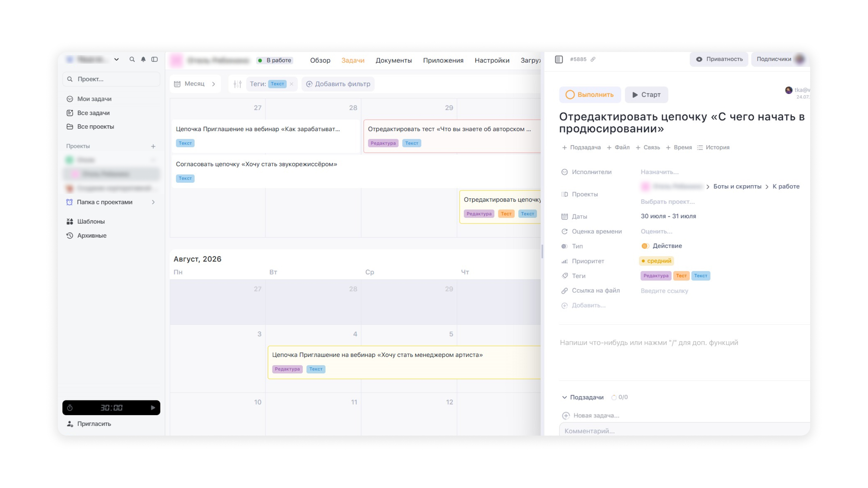Click the Тест tag on the yellow calendar card

click(506, 214)
